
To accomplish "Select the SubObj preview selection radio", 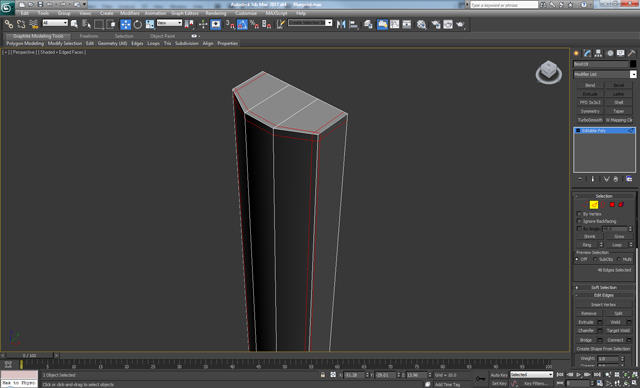I will [595, 259].
